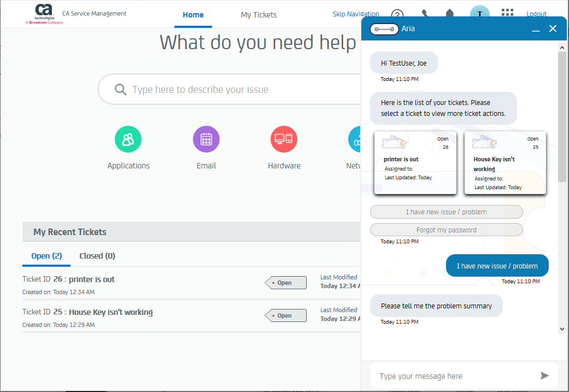Close the Aria chat panel
569x392 pixels.
[x=553, y=28]
